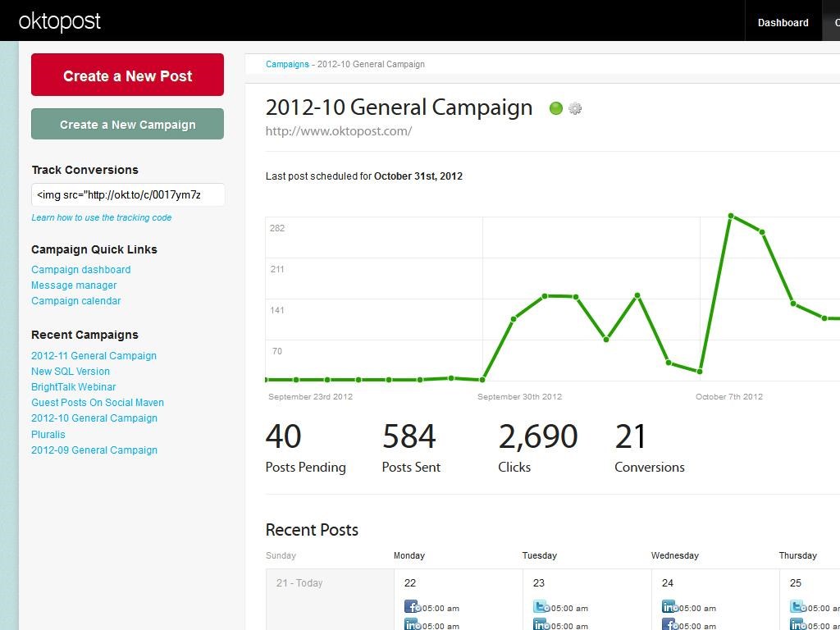
Task: Open the campaign settings gear icon
Action: click(575, 108)
